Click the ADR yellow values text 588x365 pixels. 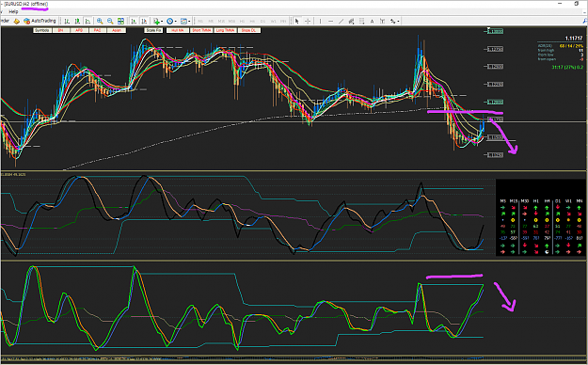coord(571,46)
